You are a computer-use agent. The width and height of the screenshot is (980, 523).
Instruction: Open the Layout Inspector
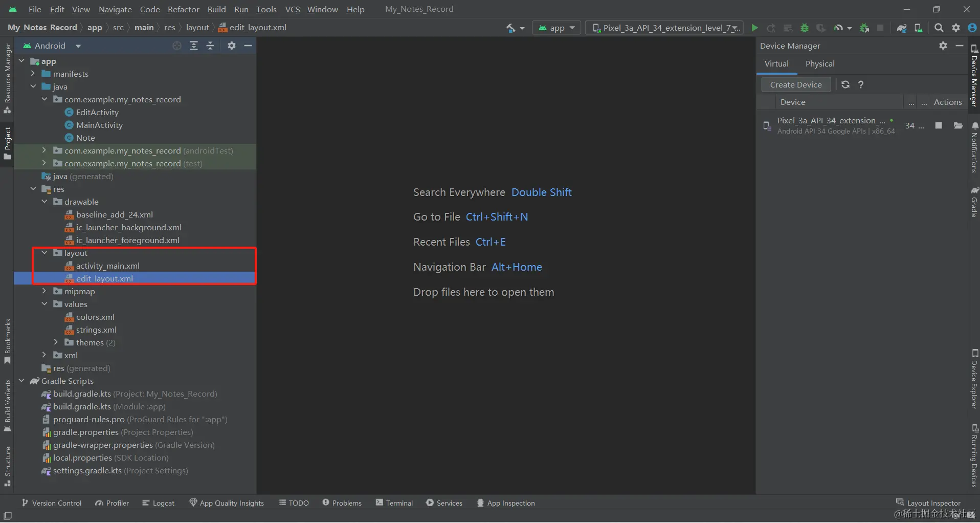[928, 503]
